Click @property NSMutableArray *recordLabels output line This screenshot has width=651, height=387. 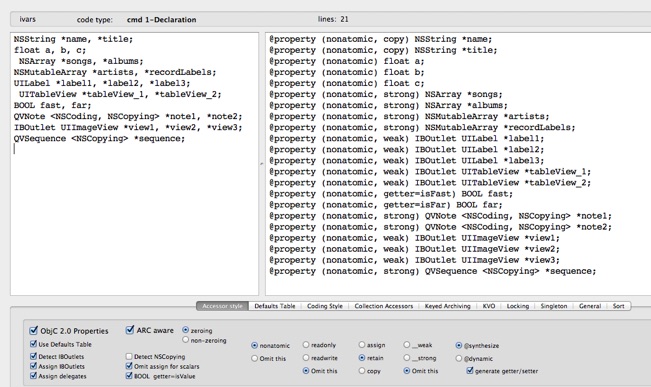click(422, 127)
